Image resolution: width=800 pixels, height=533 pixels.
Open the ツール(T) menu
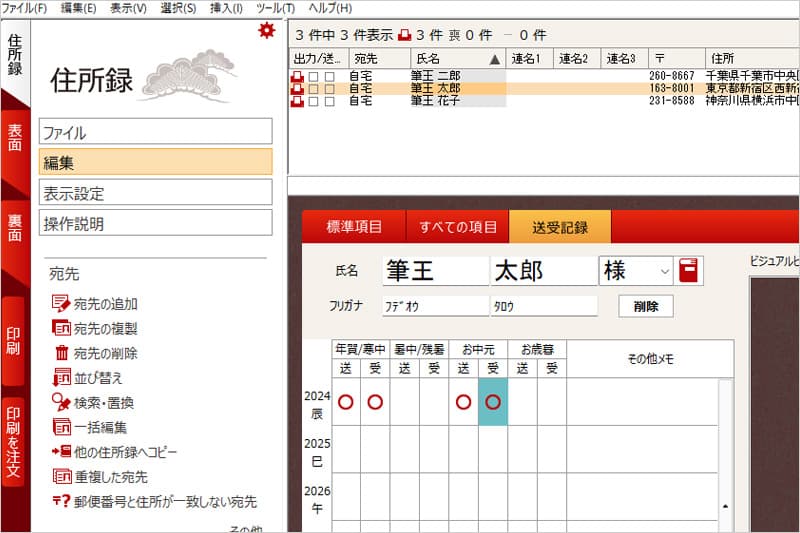click(276, 8)
